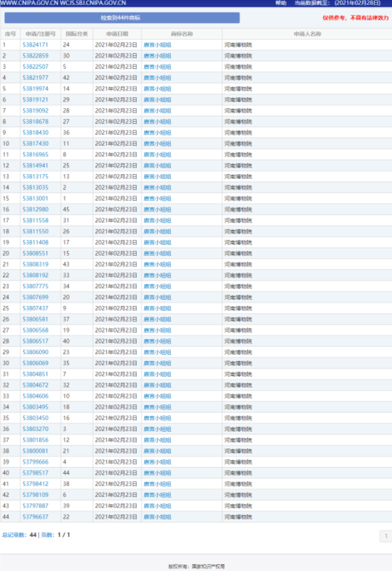Image resolution: width=392 pixels, height=571 pixels.
Task: Click page number 1 pagination button
Action: [x=385, y=536]
